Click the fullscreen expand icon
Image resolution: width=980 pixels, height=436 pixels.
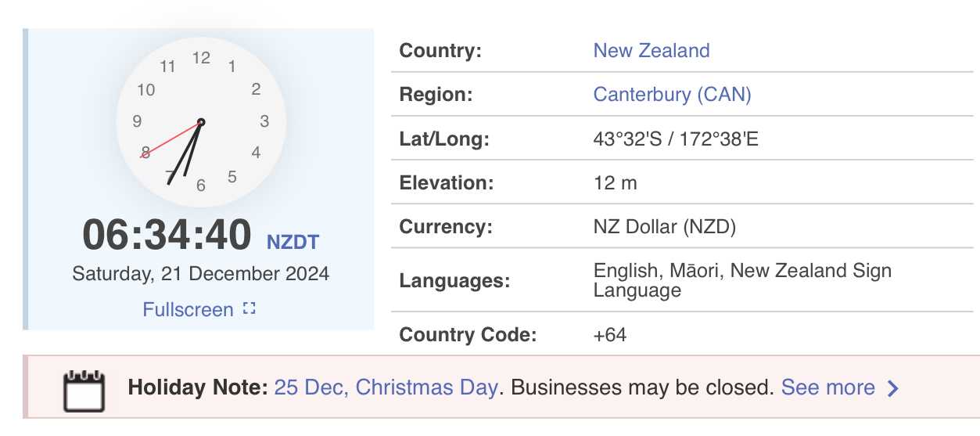pos(249,309)
